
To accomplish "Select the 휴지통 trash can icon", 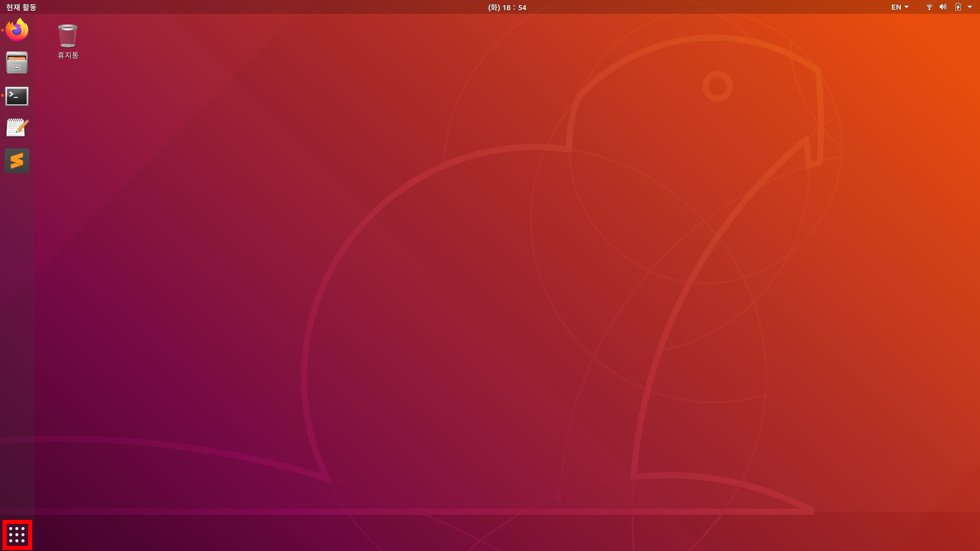I will [67, 36].
